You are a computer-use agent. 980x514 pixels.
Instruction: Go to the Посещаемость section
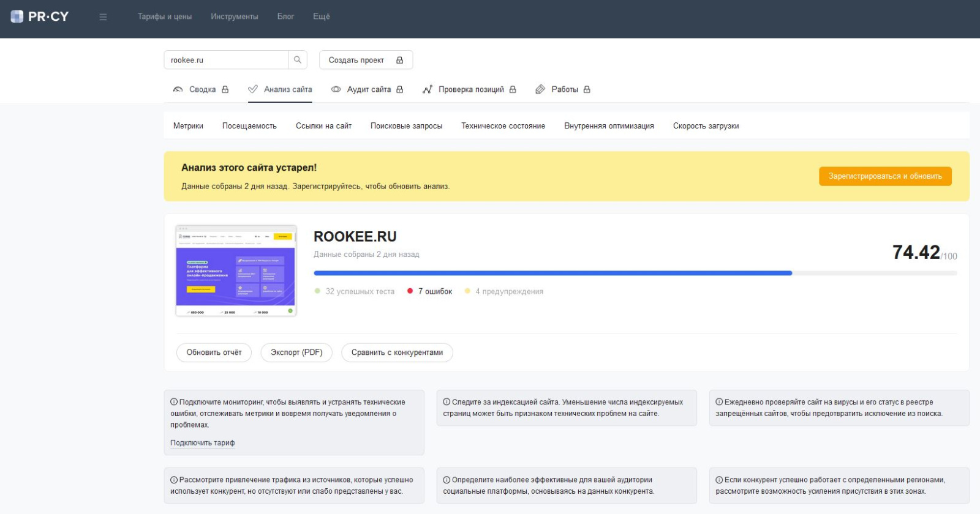(x=249, y=126)
